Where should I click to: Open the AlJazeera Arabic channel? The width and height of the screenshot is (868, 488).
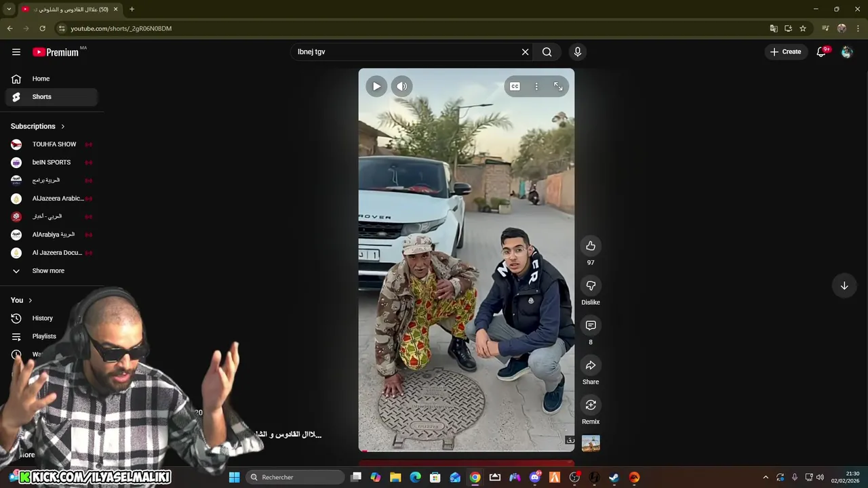[x=51, y=199]
